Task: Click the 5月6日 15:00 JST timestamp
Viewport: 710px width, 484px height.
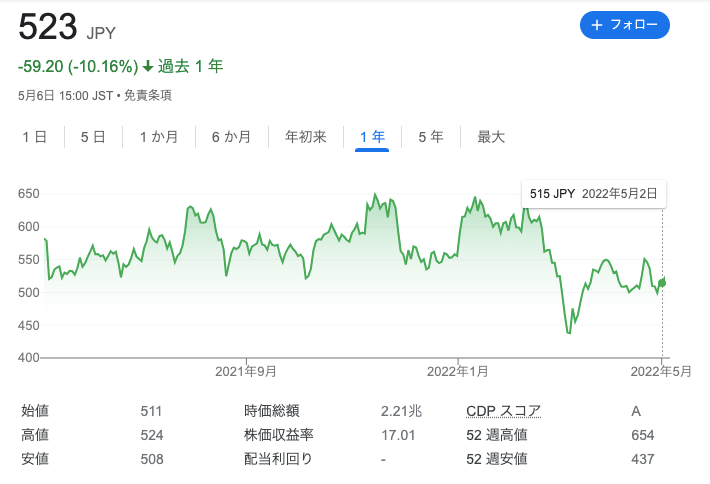Action: [66, 96]
